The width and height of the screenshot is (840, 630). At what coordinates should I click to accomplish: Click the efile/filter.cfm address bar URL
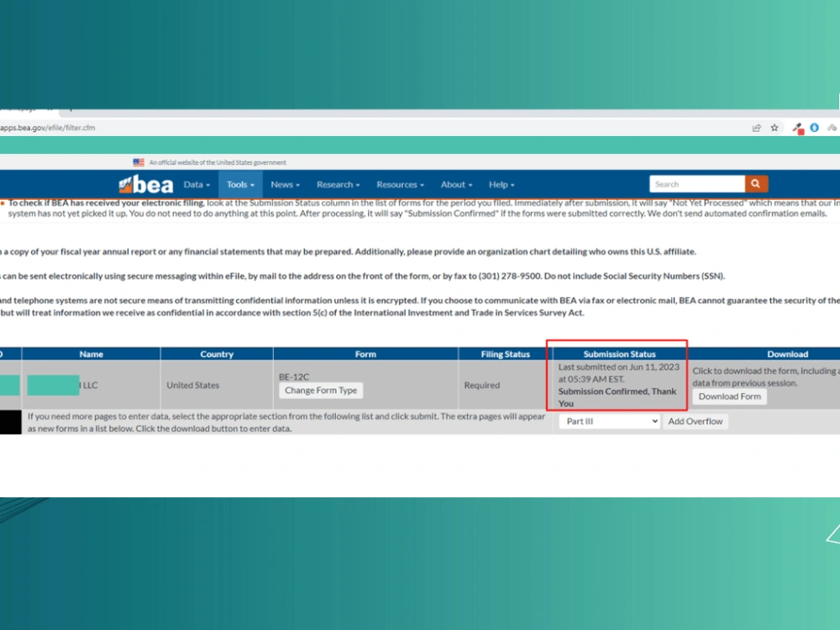tap(52, 128)
